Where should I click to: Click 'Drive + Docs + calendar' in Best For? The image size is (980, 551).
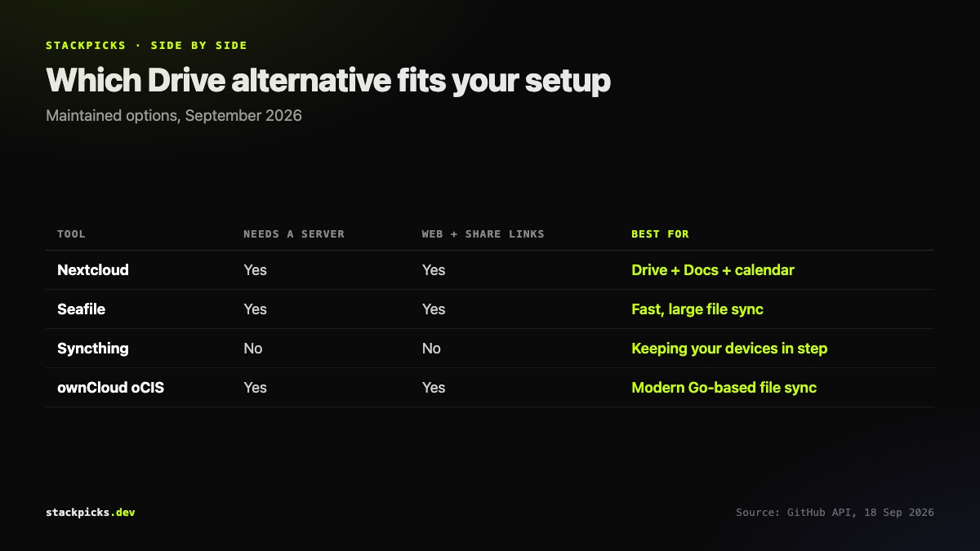point(713,270)
